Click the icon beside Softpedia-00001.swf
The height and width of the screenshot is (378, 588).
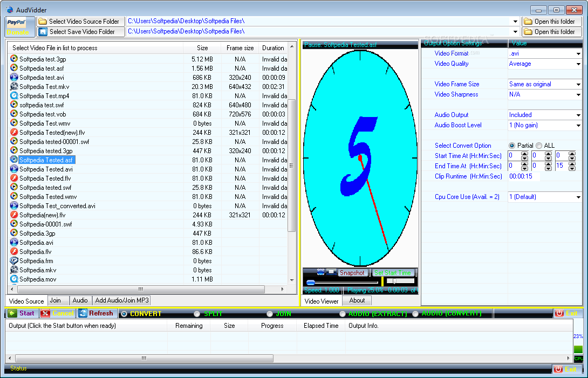pos(14,224)
